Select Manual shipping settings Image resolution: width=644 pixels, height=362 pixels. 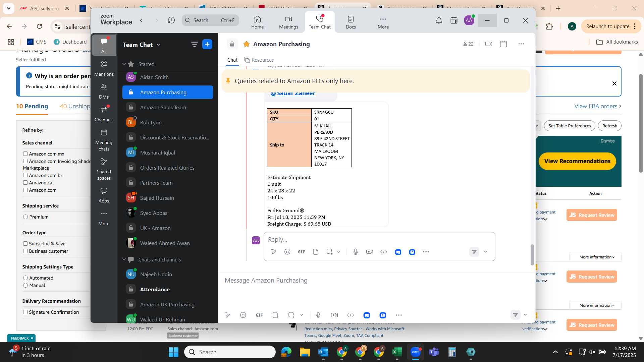[x=25, y=285]
